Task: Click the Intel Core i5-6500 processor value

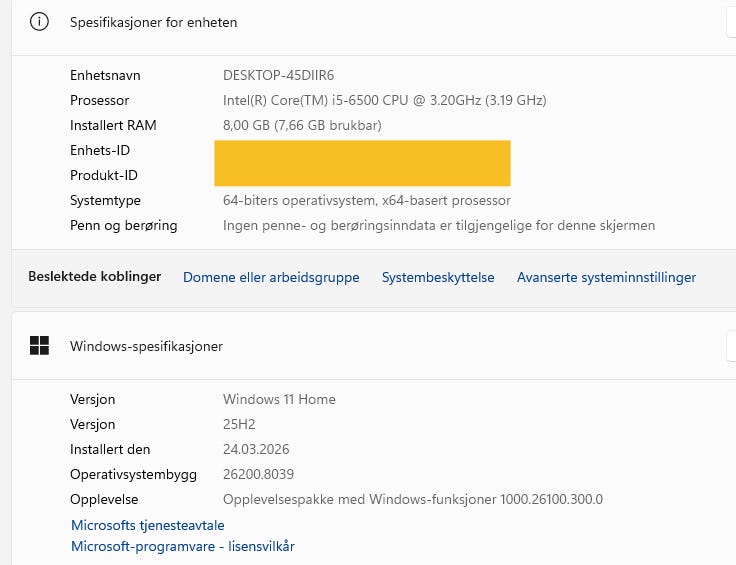Action: (x=384, y=100)
